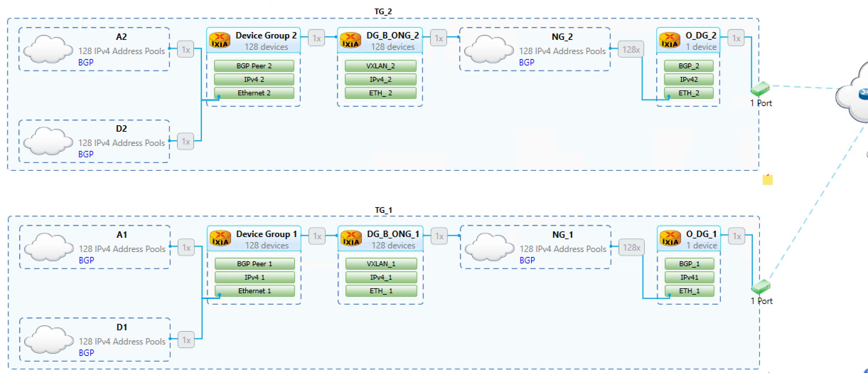
Task: Open the BGP link under A1
Action: click(85, 260)
